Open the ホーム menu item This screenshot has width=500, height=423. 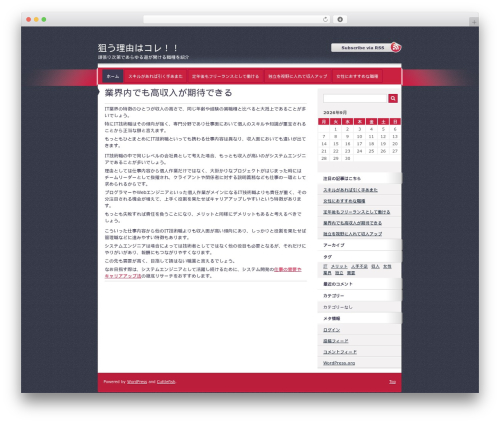pos(113,76)
